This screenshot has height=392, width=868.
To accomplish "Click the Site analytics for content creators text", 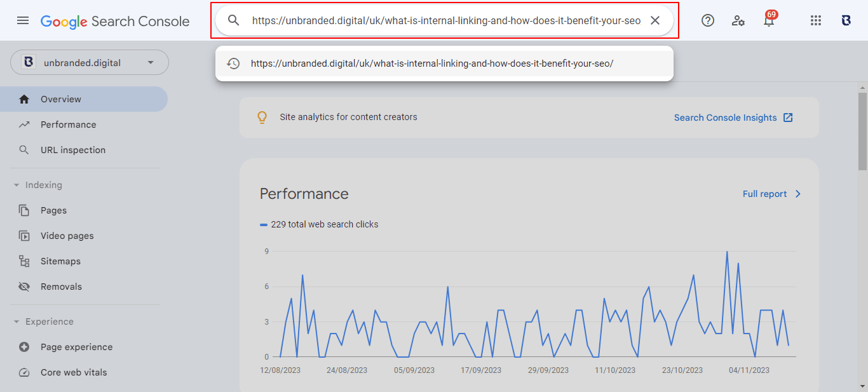I will (348, 117).
